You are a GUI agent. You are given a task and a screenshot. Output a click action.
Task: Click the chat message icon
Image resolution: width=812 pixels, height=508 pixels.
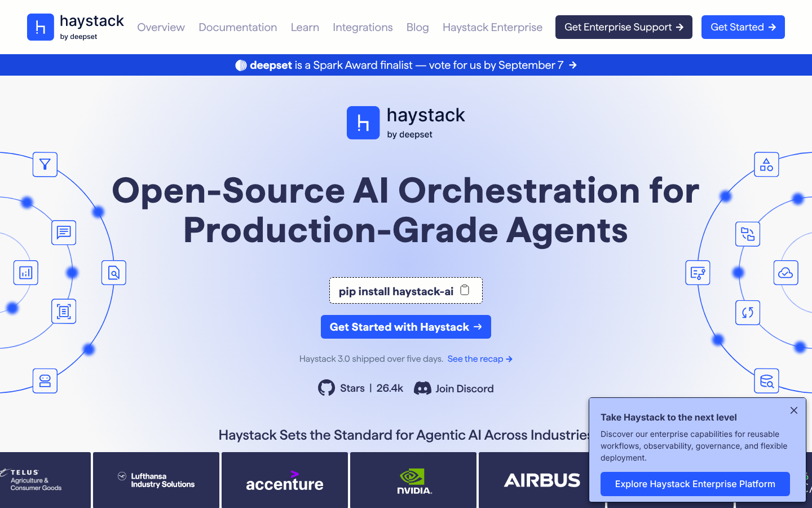64,233
